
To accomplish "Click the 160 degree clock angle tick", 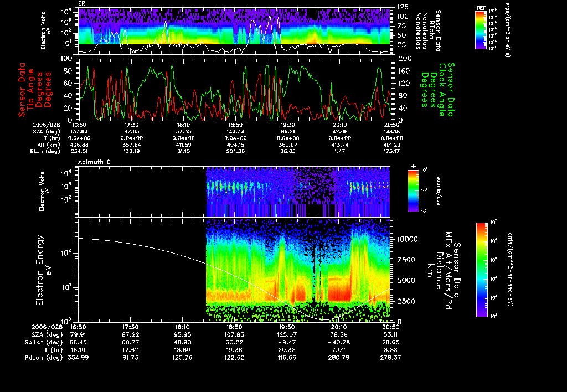I will coord(404,70).
